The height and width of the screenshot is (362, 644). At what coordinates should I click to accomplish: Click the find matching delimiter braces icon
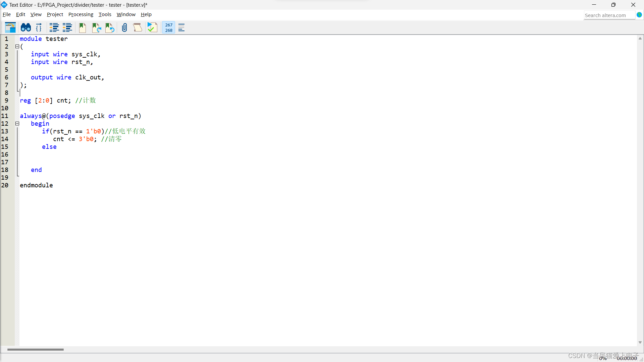tap(39, 27)
